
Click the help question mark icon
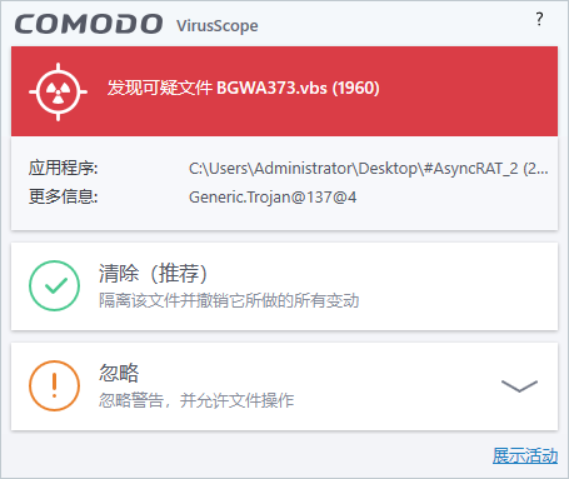coord(539,19)
